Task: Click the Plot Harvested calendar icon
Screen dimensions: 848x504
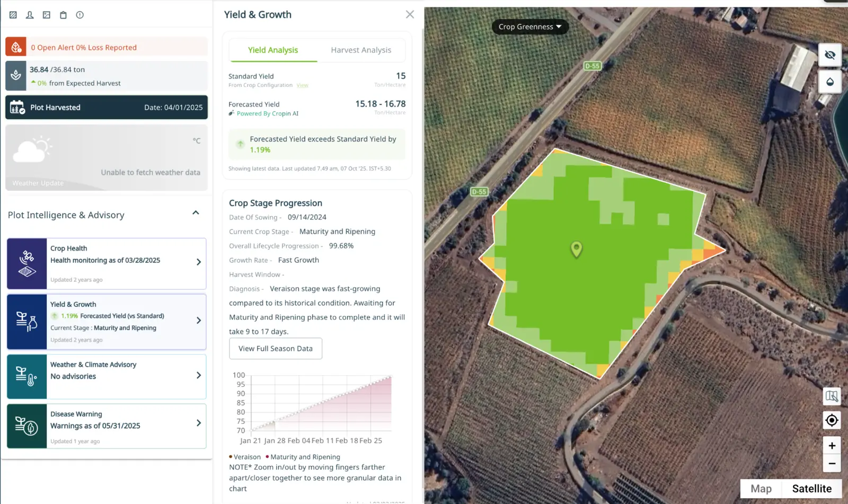Action: click(x=17, y=107)
